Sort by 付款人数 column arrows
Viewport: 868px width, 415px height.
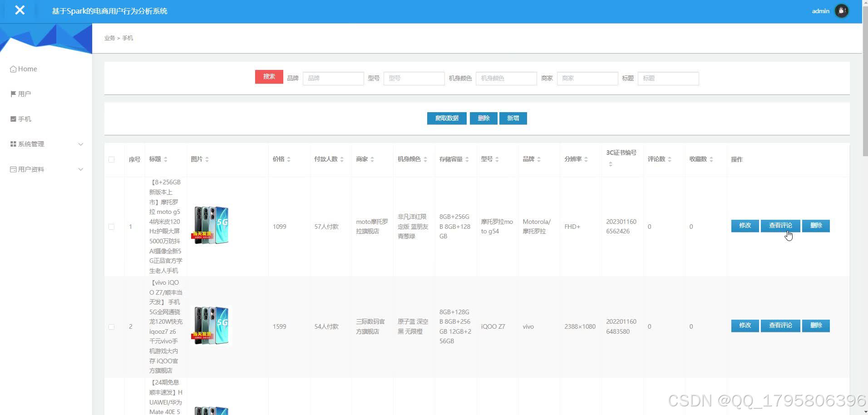coord(342,159)
